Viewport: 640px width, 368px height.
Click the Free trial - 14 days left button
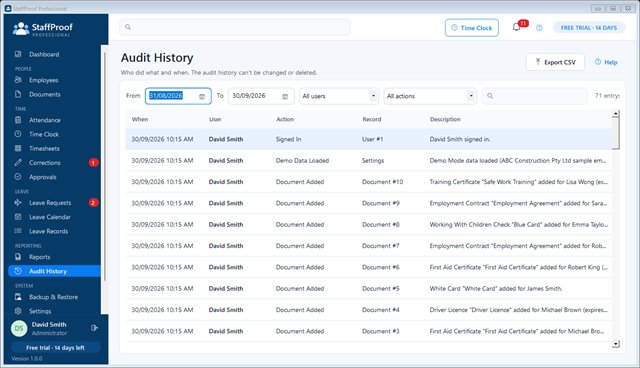click(55, 348)
